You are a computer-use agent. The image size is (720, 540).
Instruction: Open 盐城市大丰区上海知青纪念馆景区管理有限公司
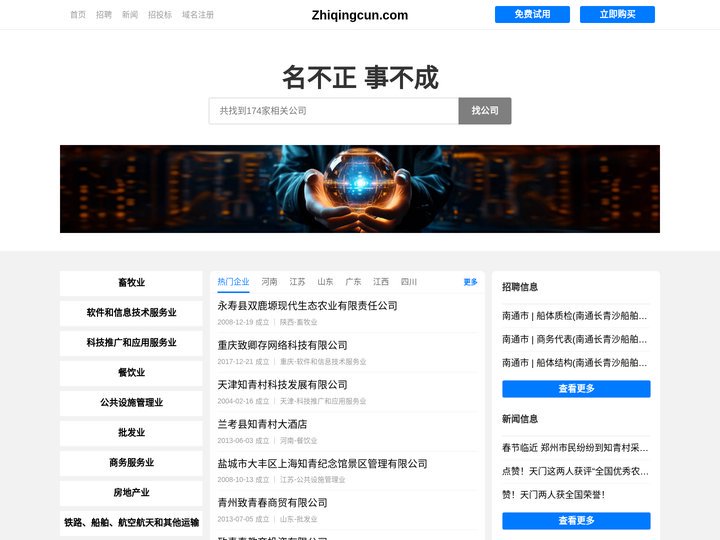coord(322,464)
